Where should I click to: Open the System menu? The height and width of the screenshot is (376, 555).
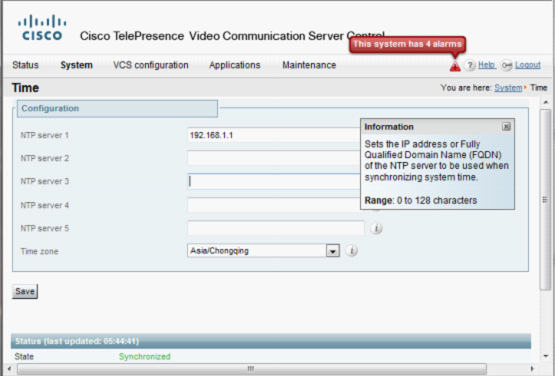(76, 65)
